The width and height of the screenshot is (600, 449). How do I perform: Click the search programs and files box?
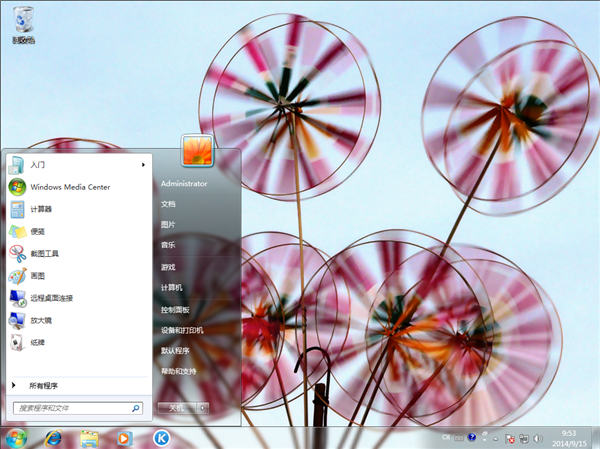pyautogui.click(x=70, y=408)
